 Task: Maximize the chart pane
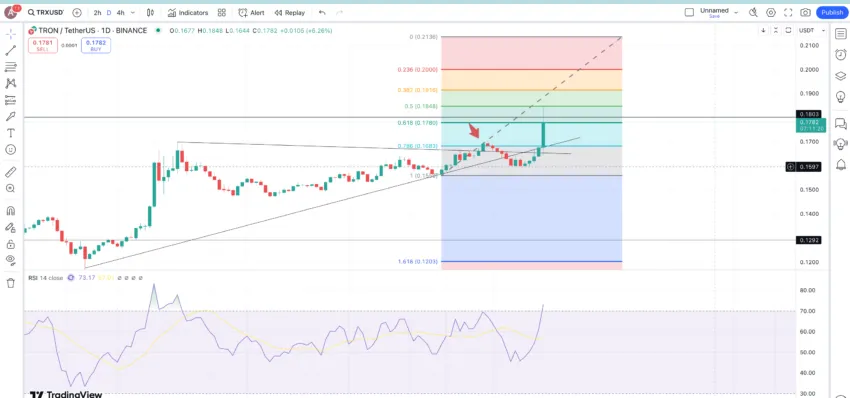coord(788,30)
